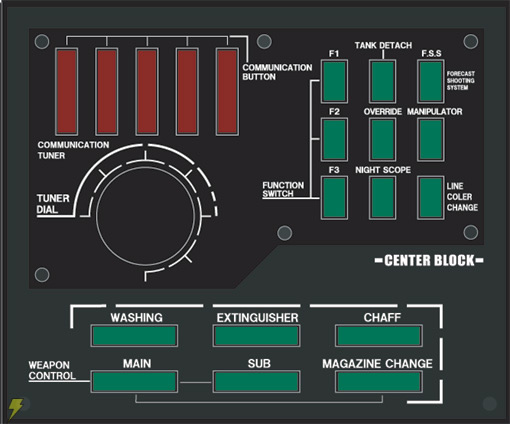Activate the Washing button

134,336
